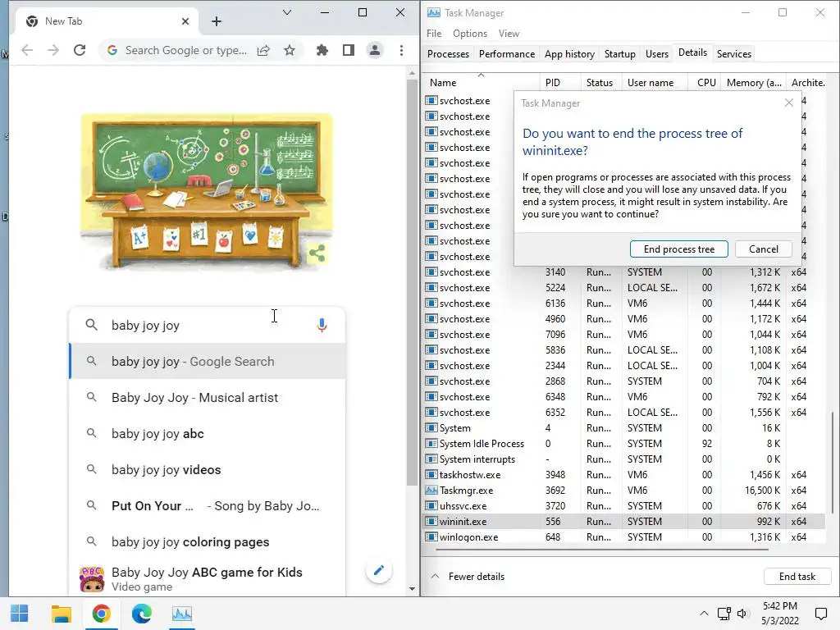Click the Google doodle share icon
840x630 pixels.
[317, 253]
